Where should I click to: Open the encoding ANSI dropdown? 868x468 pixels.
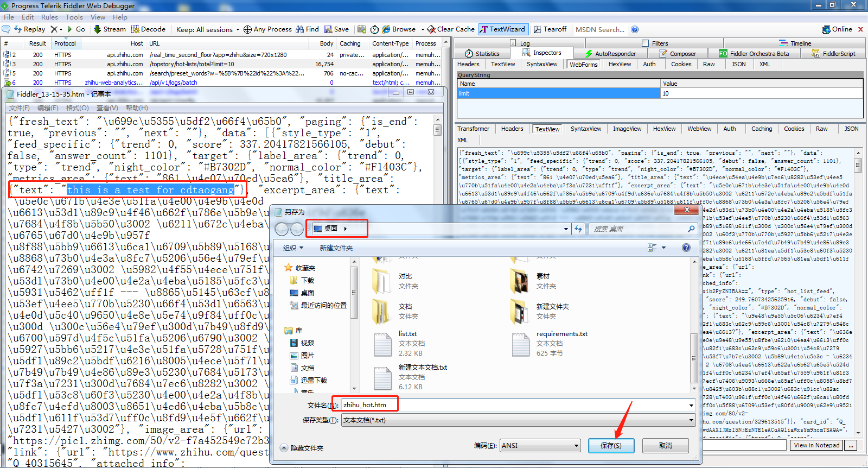(540, 446)
